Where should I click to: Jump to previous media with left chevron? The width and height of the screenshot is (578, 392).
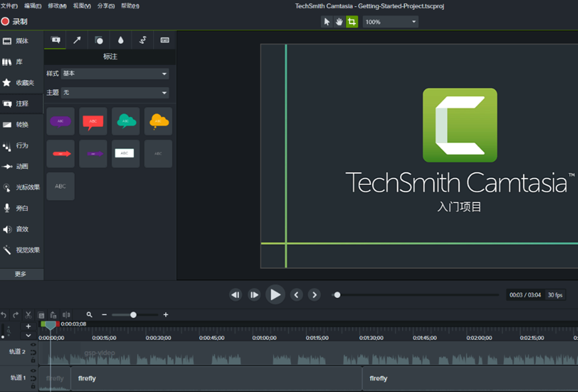(297, 295)
